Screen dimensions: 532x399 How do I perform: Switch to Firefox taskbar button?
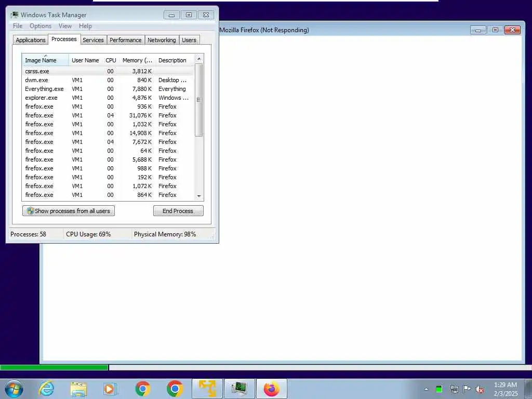click(271, 389)
